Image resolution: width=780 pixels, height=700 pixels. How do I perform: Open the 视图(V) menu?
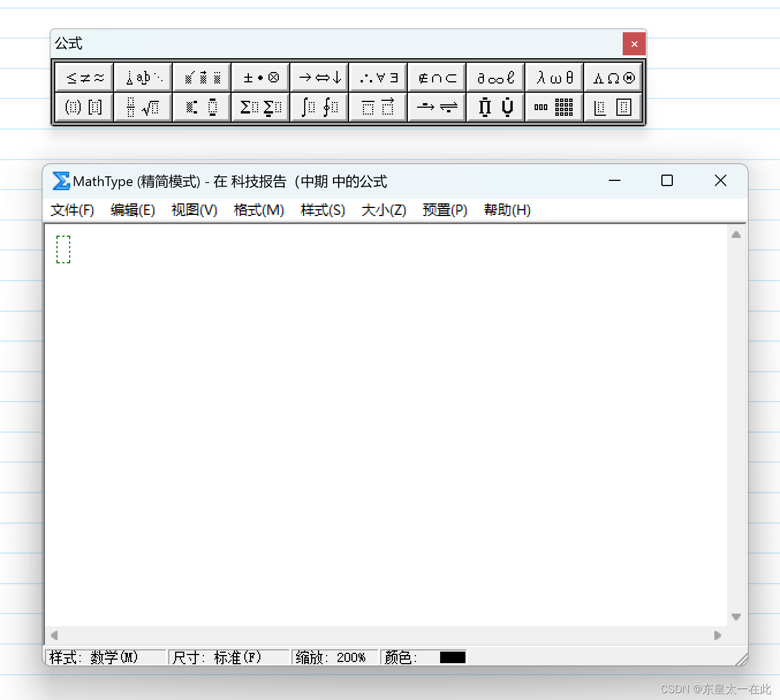pos(194,210)
